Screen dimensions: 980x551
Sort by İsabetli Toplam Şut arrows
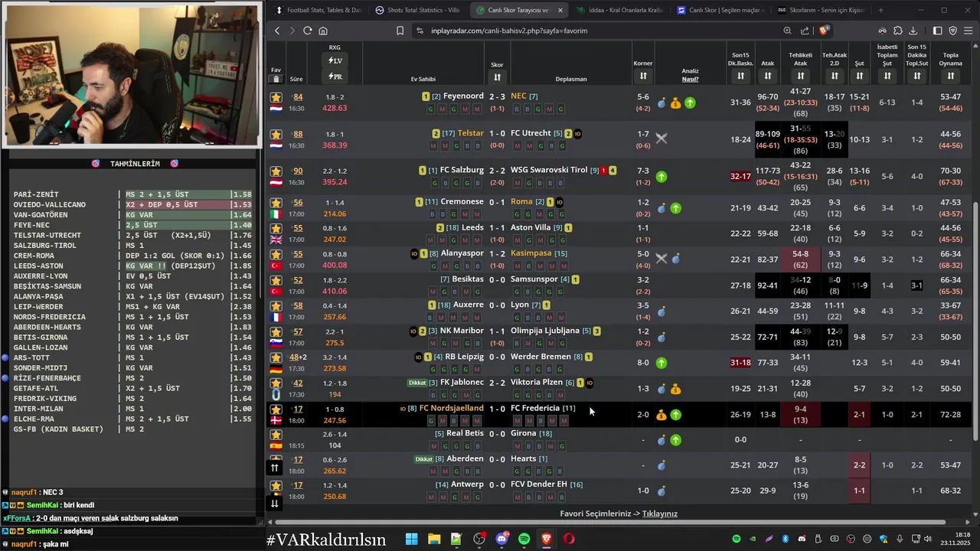pos(887,76)
